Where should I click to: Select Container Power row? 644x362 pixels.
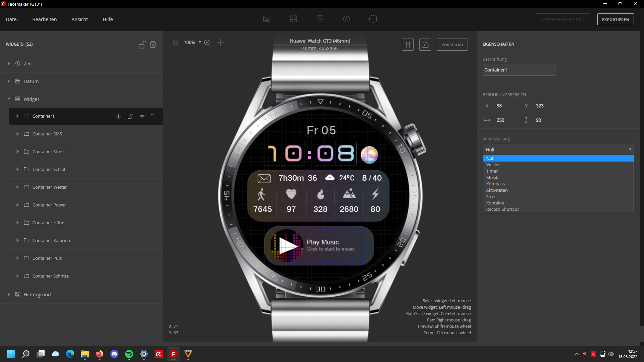click(86, 205)
